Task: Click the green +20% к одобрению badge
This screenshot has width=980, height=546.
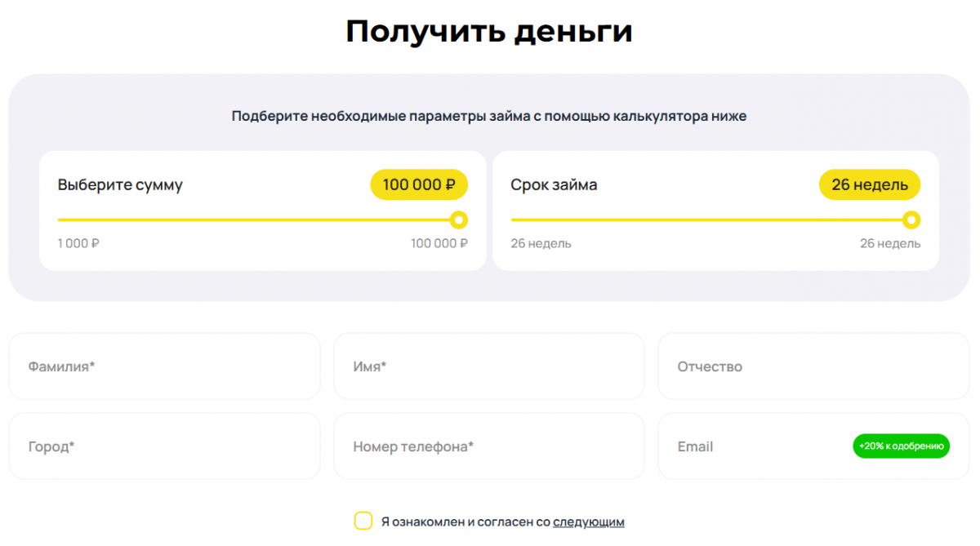Action: point(901,446)
